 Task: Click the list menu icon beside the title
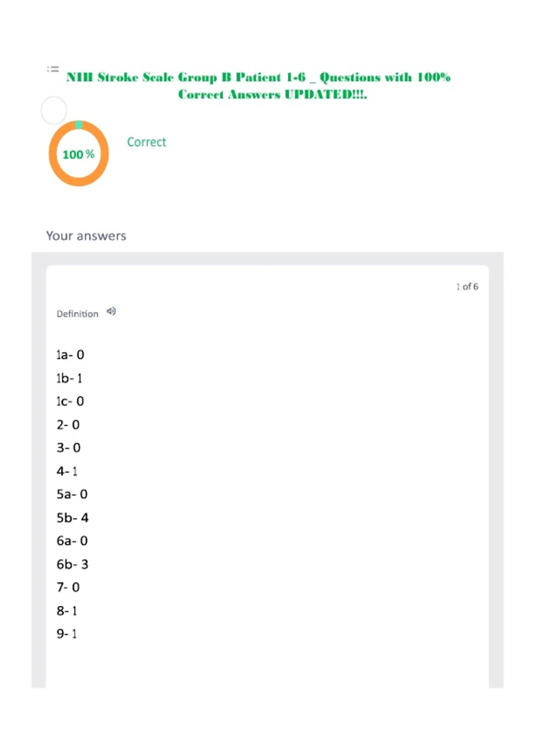coord(53,69)
